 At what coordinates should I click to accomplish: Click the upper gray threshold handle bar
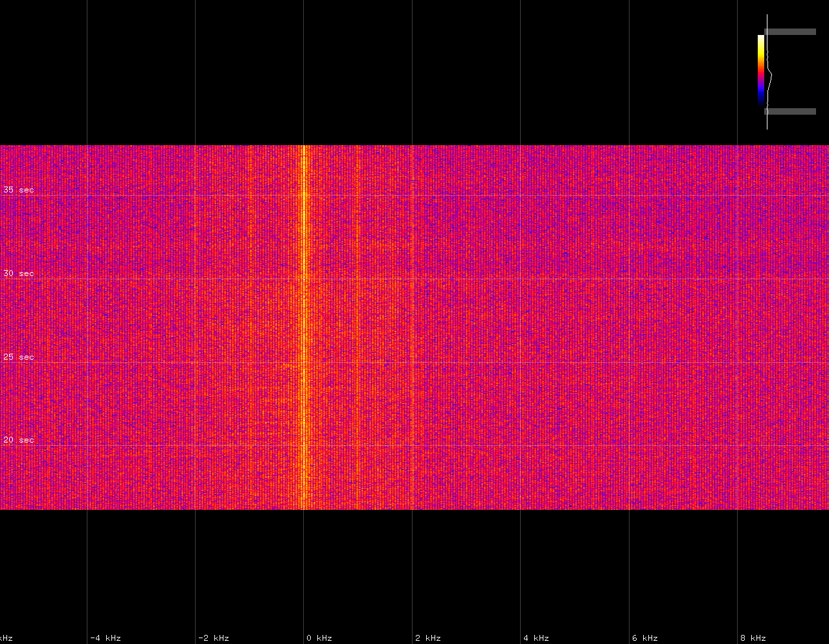789,32
